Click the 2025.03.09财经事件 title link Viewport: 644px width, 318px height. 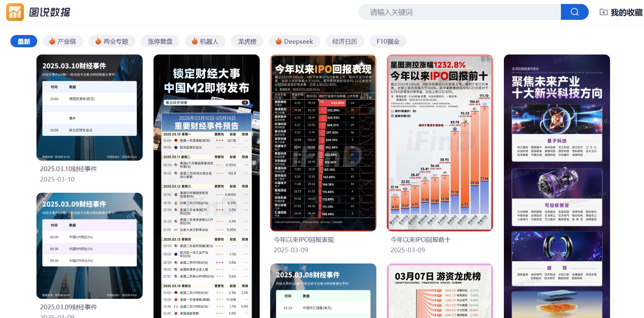coord(69,307)
